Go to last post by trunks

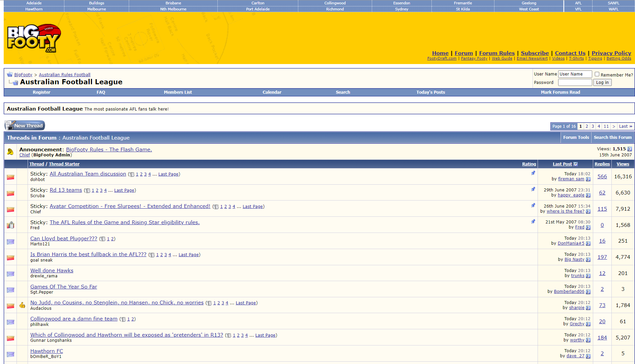coord(588,276)
